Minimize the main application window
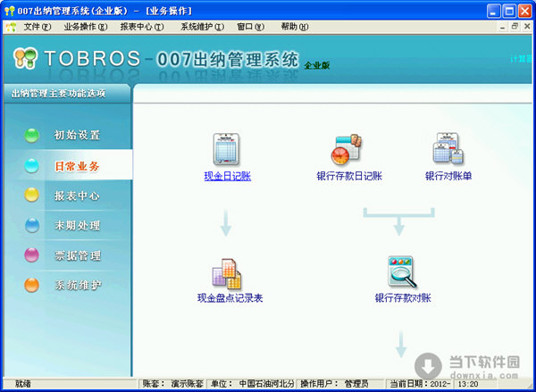This screenshot has height=392, width=536. [x=494, y=12]
